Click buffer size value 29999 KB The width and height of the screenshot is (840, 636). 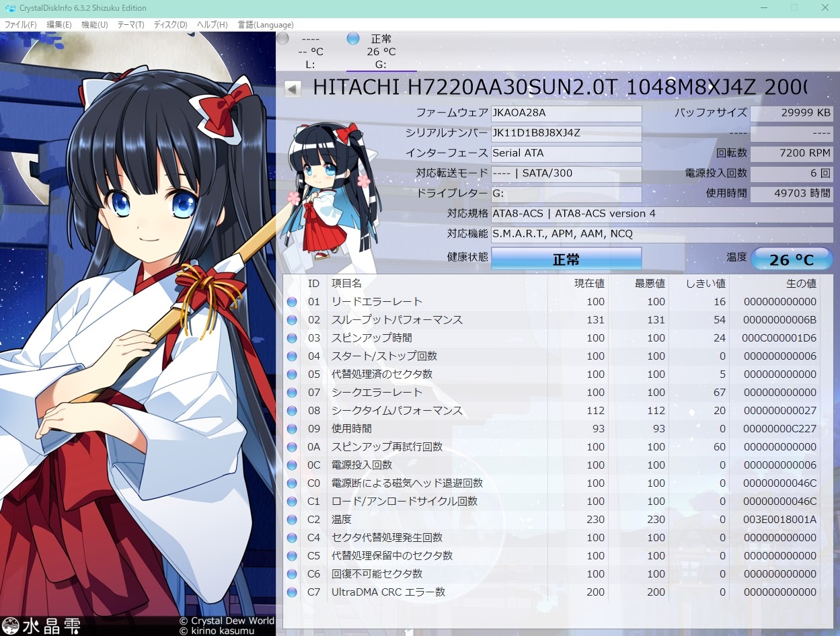coord(792,113)
